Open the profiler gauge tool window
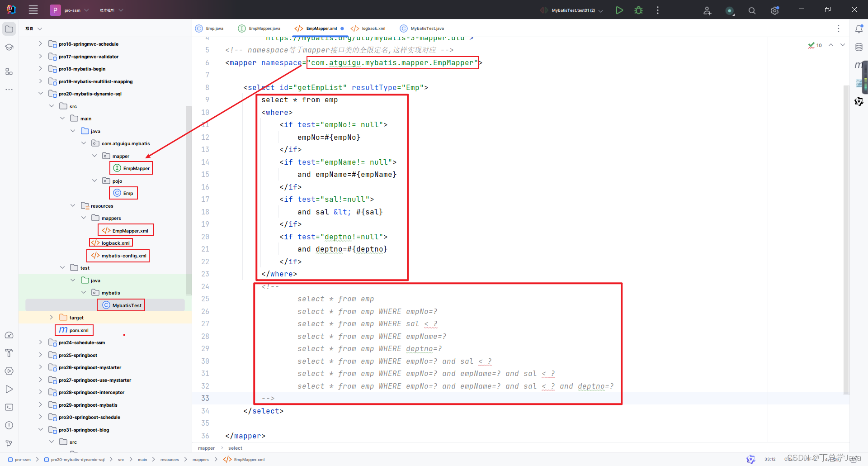Image resolution: width=868 pixels, height=466 pixels. point(9,335)
